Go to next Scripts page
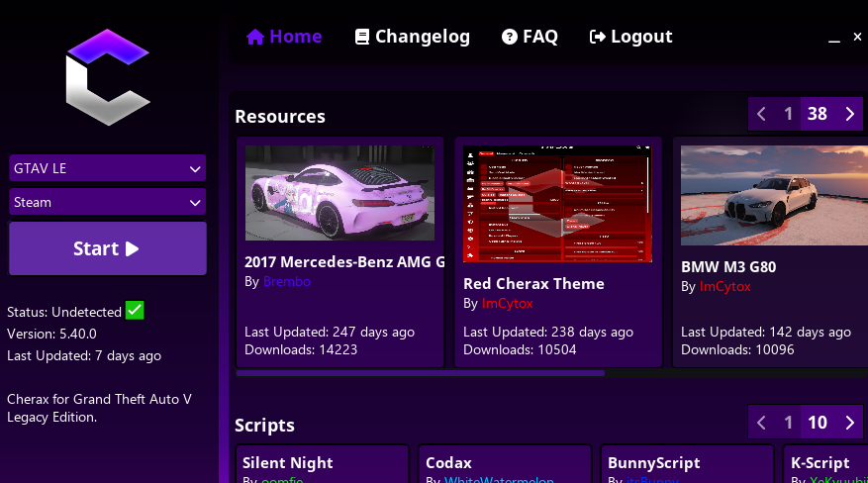 (x=850, y=423)
